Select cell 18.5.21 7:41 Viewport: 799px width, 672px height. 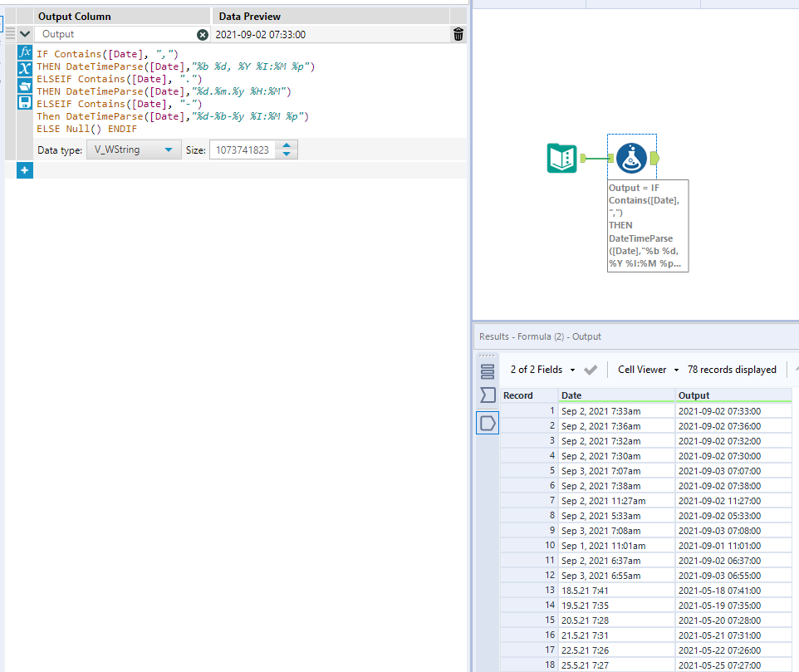click(616, 591)
